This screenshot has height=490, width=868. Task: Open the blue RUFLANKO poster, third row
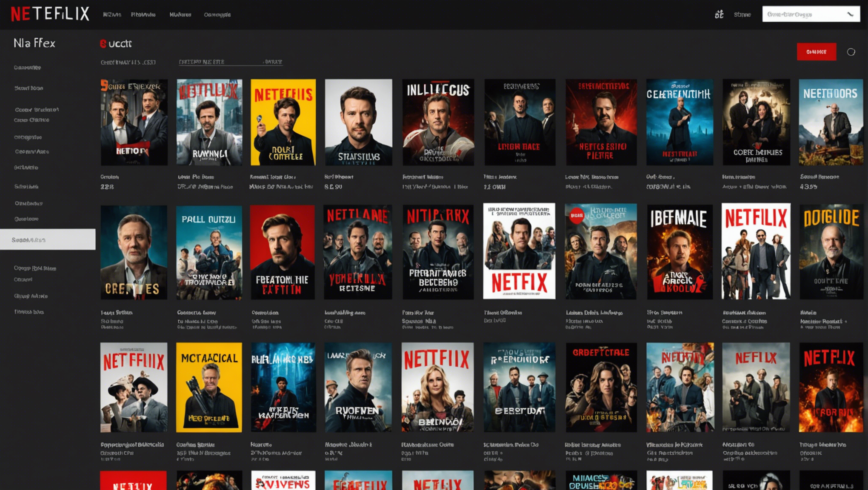pyautogui.click(x=283, y=387)
